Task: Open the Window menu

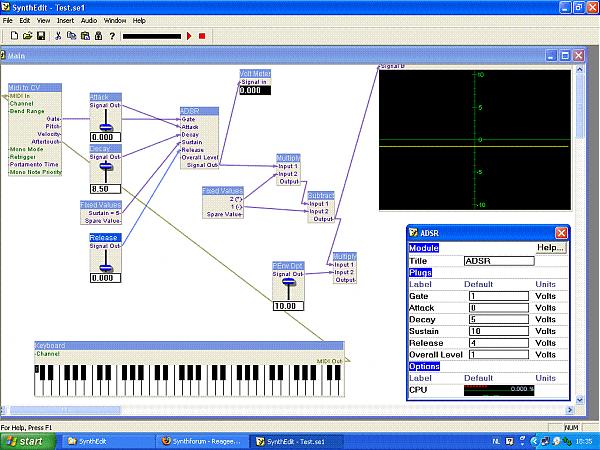Action: [x=115, y=21]
